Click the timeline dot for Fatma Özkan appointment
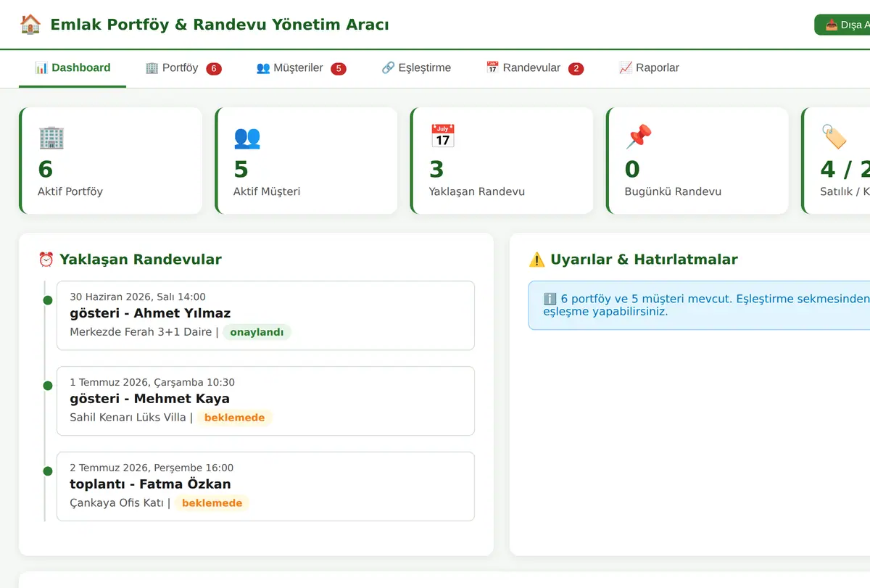The width and height of the screenshot is (870, 588). pyautogui.click(x=48, y=471)
